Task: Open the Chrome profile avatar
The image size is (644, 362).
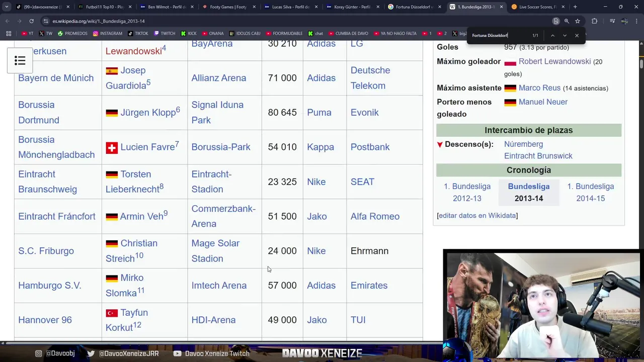Action: click(x=624, y=21)
